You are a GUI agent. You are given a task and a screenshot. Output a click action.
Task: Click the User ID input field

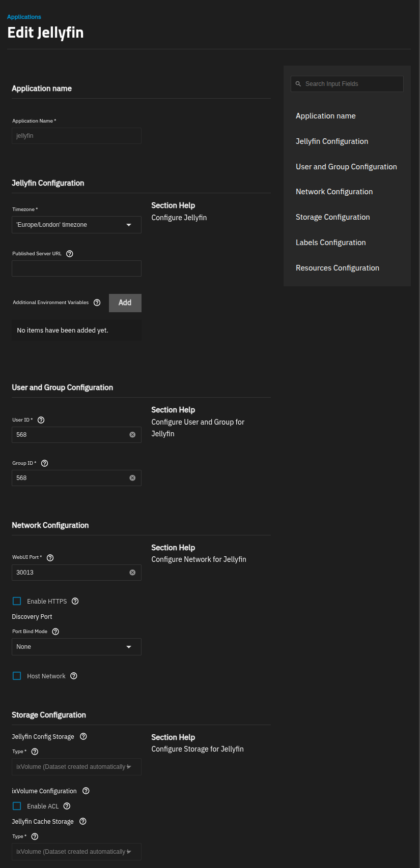coord(76,435)
